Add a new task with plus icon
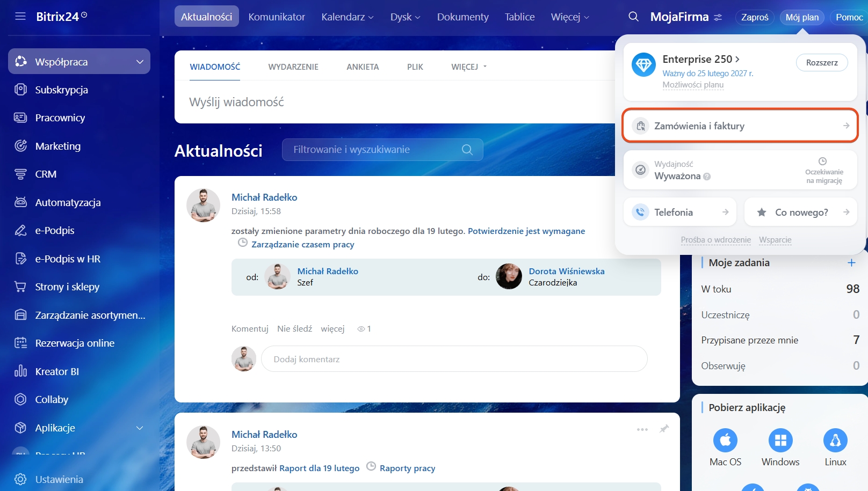This screenshot has height=491, width=868. pos(851,262)
